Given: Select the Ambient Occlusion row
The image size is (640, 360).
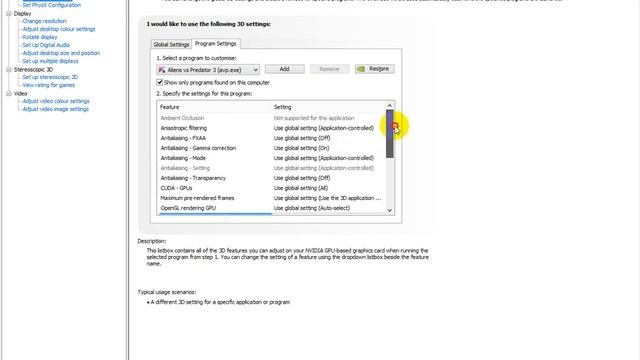Looking at the screenshot, I should pos(271,118).
